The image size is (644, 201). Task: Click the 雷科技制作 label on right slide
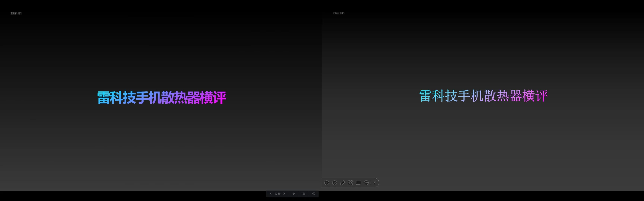tap(338, 13)
